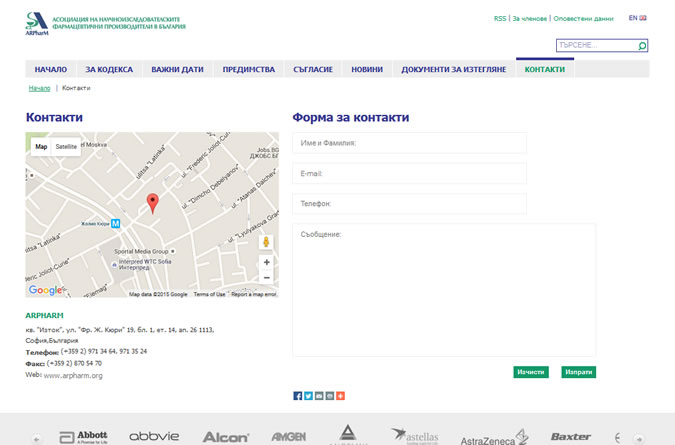The image size is (675, 445).
Task: Open the НАЧАЛО menu item
Action: (51, 69)
